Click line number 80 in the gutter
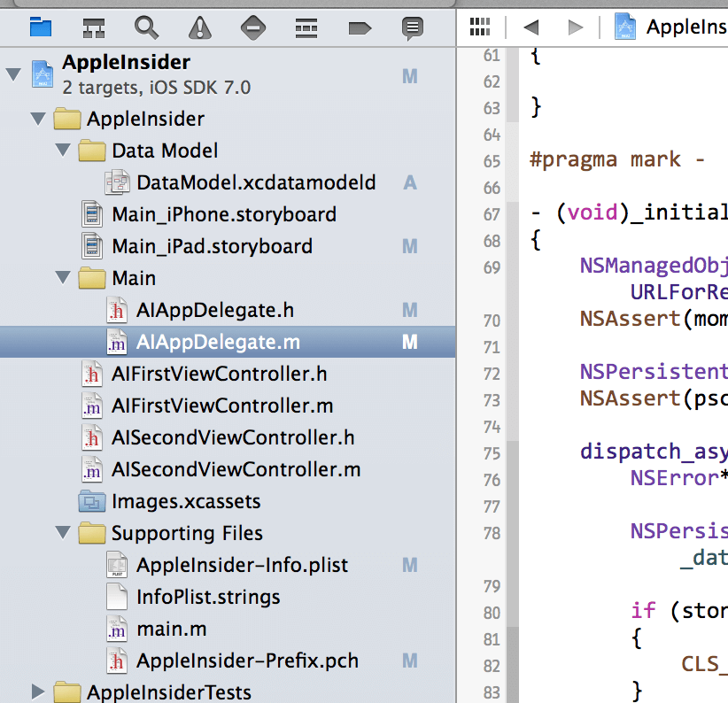This screenshot has height=703, width=728. (x=492, y=613)
